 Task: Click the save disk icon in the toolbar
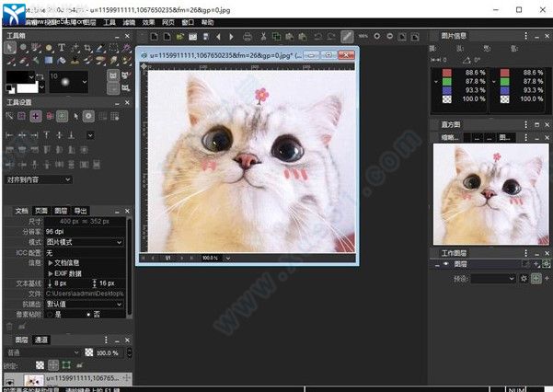[206, 36]
